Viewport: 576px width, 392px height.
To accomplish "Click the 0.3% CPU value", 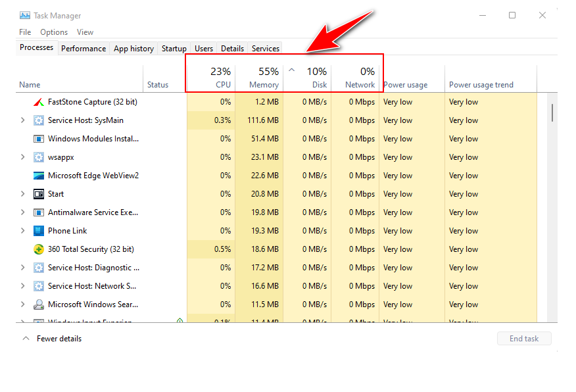I will tap(223, 120).
